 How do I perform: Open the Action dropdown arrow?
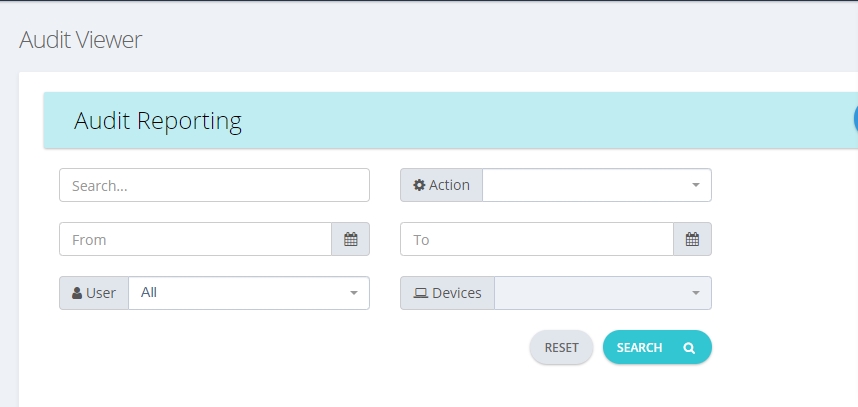coord(695,185)
